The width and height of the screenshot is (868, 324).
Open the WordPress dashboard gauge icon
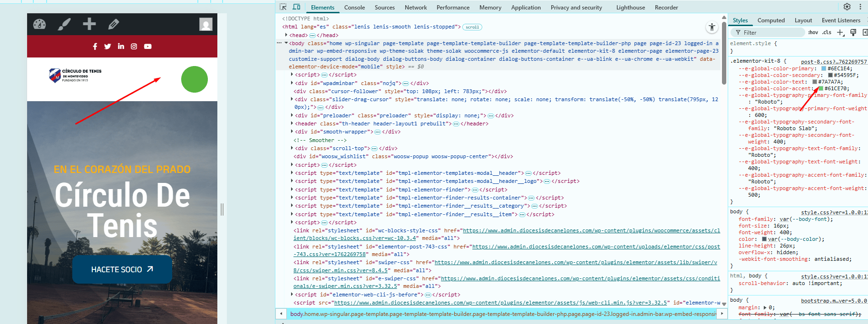click(39, 24)
